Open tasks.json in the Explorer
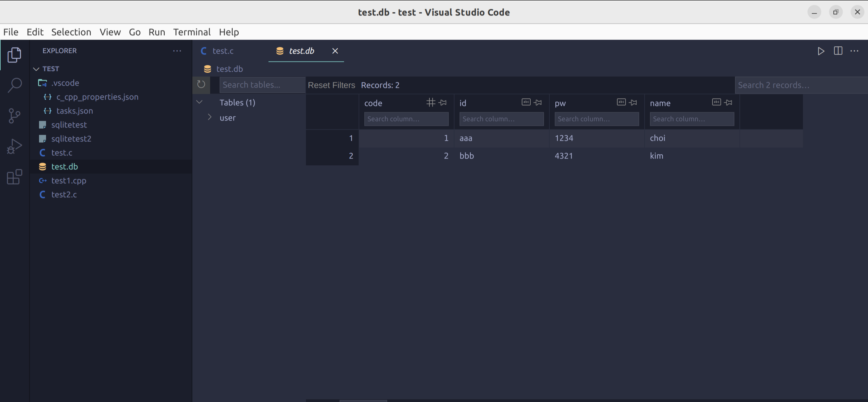 (75, 111)
